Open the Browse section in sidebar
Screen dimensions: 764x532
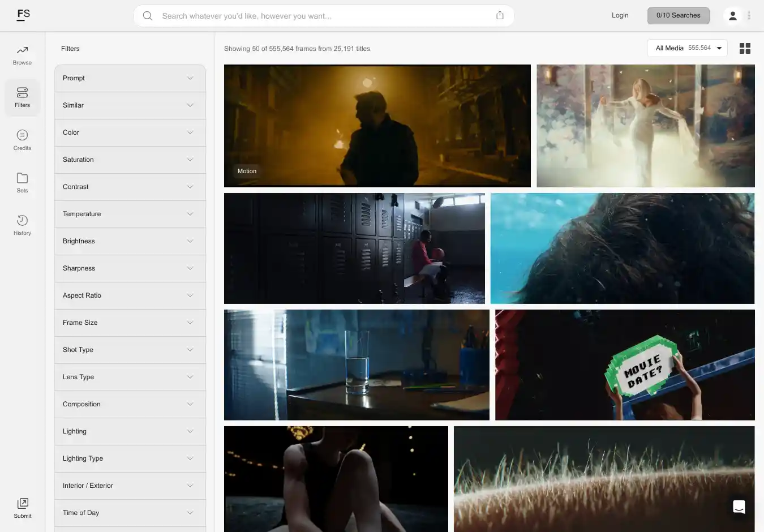click(22, 55)
